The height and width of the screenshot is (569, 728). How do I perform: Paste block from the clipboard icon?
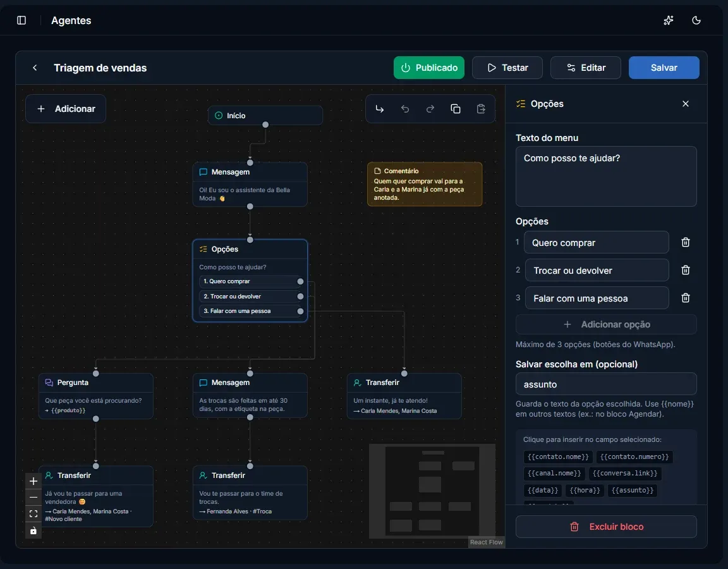click(x=481, y=109)
